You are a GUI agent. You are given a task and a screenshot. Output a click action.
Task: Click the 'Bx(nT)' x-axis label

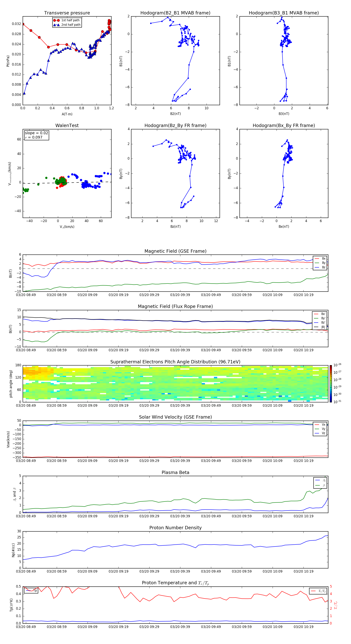click(x=284, y=227)
